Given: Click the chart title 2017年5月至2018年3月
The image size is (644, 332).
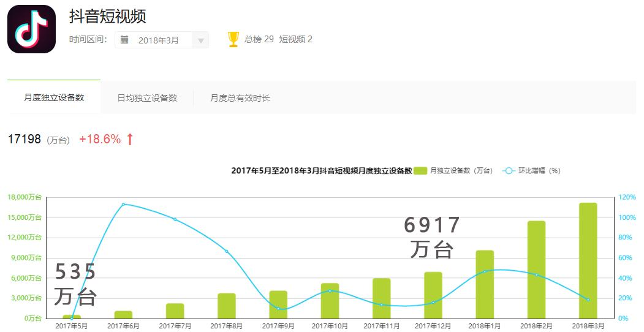Looking at the screenshot, I should point(322,171).
